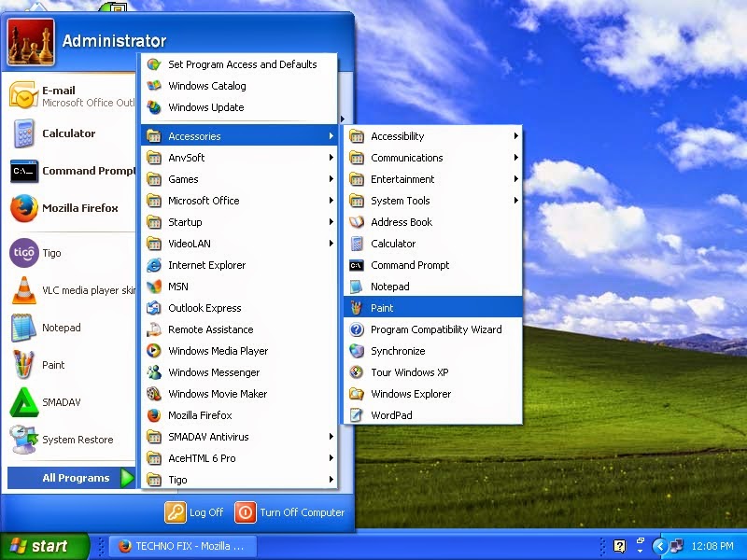
Task: Click the All Programs button
Action: (72, 478)
